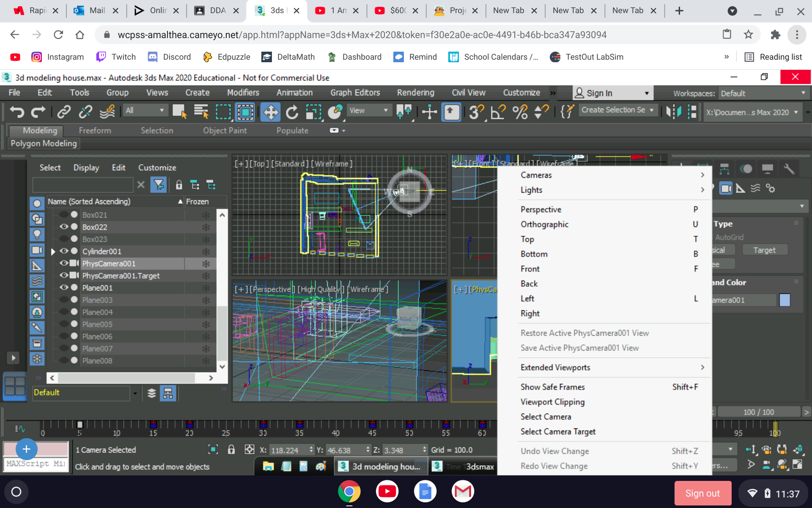Select the Unlink Selection icon
812x508 pixels.
point(85,112)
